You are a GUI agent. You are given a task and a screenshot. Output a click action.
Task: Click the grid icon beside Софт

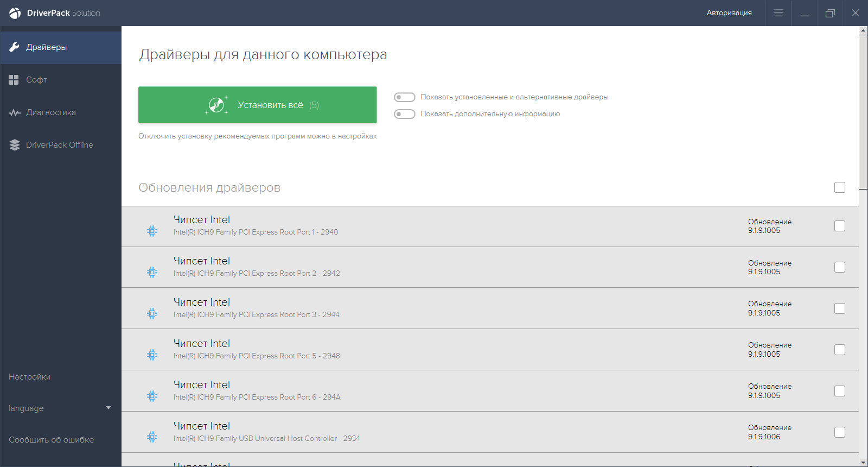[x=14, y=80]
